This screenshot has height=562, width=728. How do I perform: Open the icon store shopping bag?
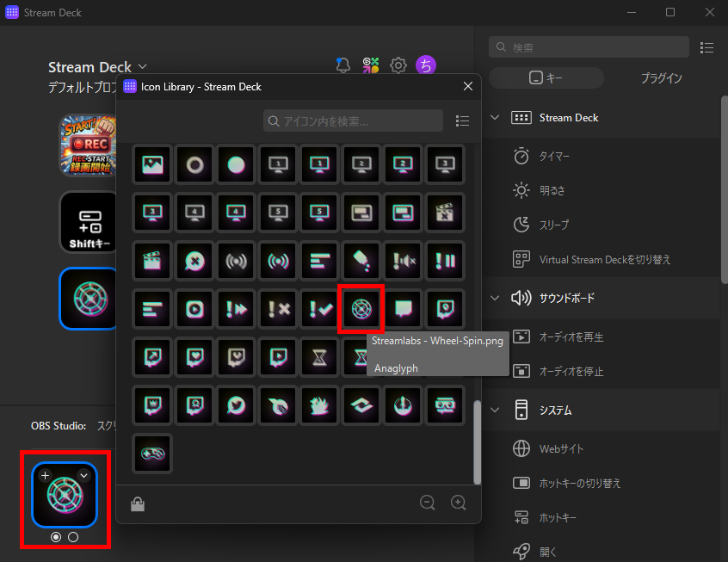click(x=138, y=503)
